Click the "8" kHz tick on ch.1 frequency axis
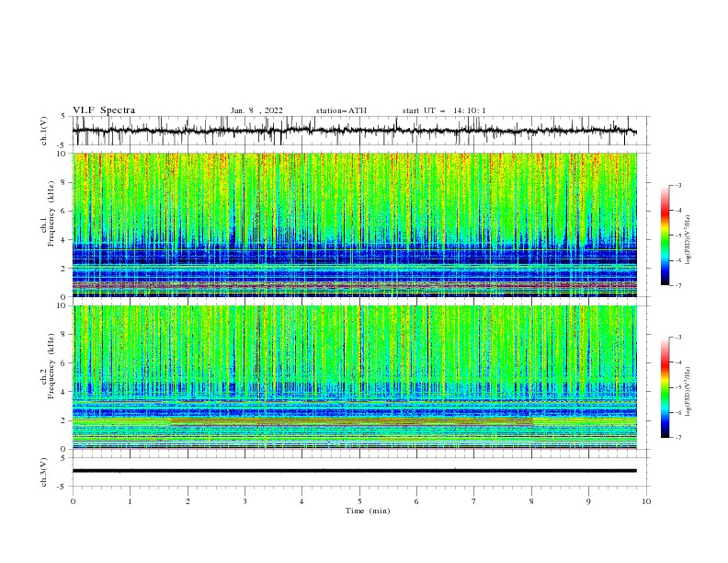Screen dimensions: 728x563 click(x=64, y=182)
